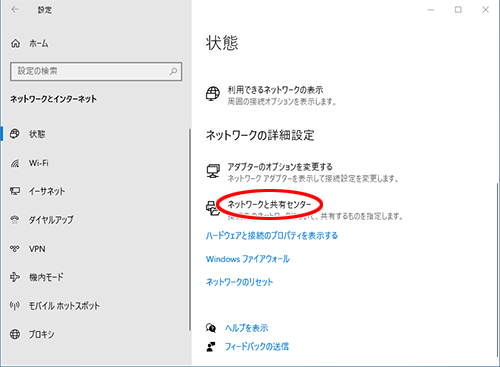Click the Network and Sharing Center icon
Image resolution: width=500 pixels, height=367 pixels.
pos(212,208)
